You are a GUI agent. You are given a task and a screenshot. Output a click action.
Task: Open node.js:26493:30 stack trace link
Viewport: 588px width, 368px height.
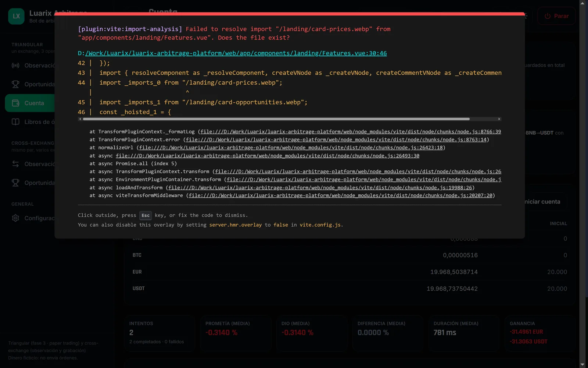(268, 156)
